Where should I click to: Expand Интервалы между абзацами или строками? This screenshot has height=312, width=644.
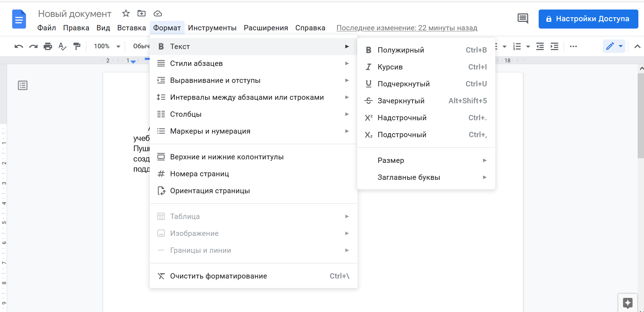pyautogui.click(x=254, y=97)
